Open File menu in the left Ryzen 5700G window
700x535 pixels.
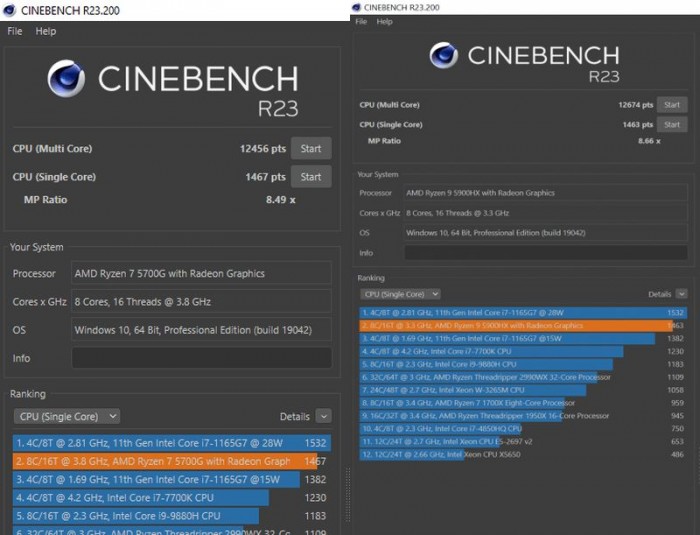tap(15, 31)
